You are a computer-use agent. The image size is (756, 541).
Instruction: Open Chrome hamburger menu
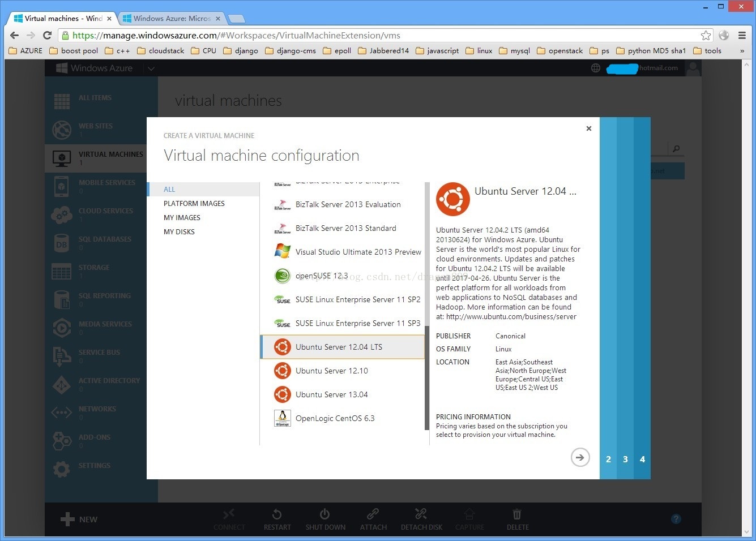[742, 35]
